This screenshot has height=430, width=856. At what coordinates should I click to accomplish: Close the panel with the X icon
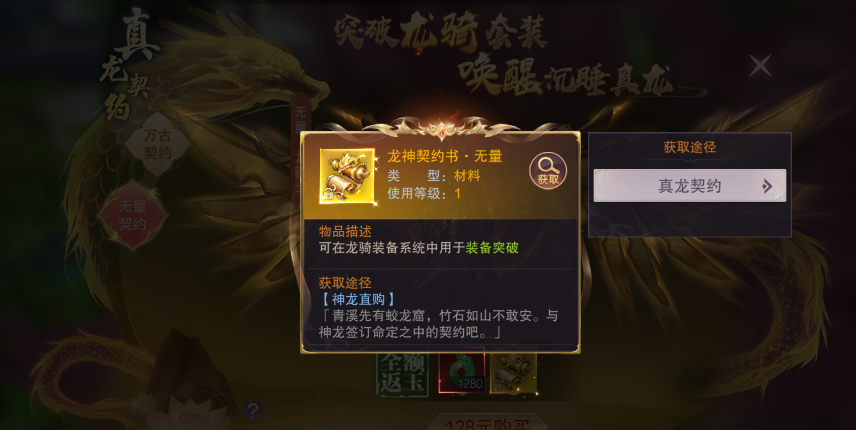click(760, 65)
